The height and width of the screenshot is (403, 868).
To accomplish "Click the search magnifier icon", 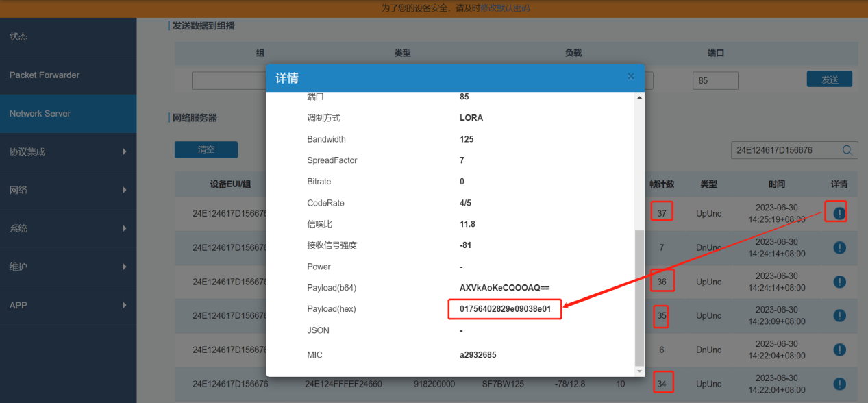I will [x=847, y=150].
